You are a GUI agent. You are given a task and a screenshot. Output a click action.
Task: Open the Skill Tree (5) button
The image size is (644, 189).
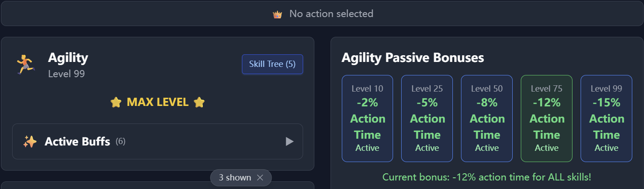272,64
